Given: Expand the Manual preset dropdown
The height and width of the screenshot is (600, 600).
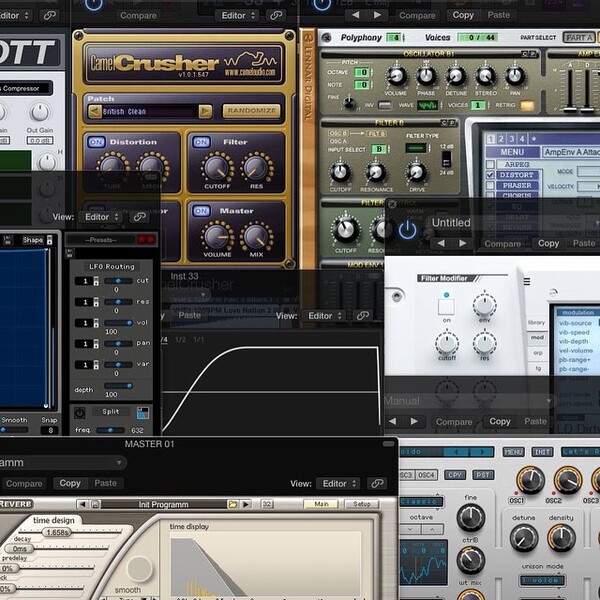Looking at the screenshot, I should coord(468,401).
